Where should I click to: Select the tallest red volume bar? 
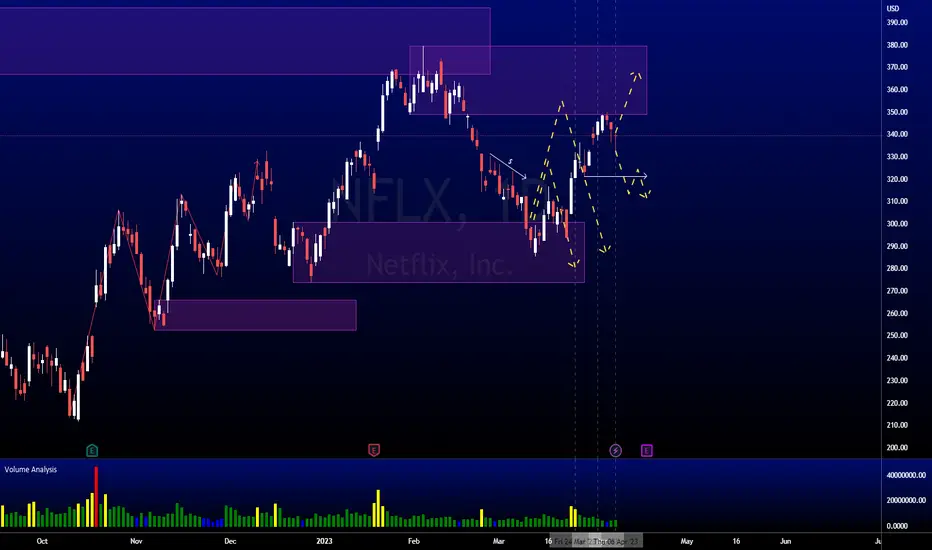pos(96,497)
